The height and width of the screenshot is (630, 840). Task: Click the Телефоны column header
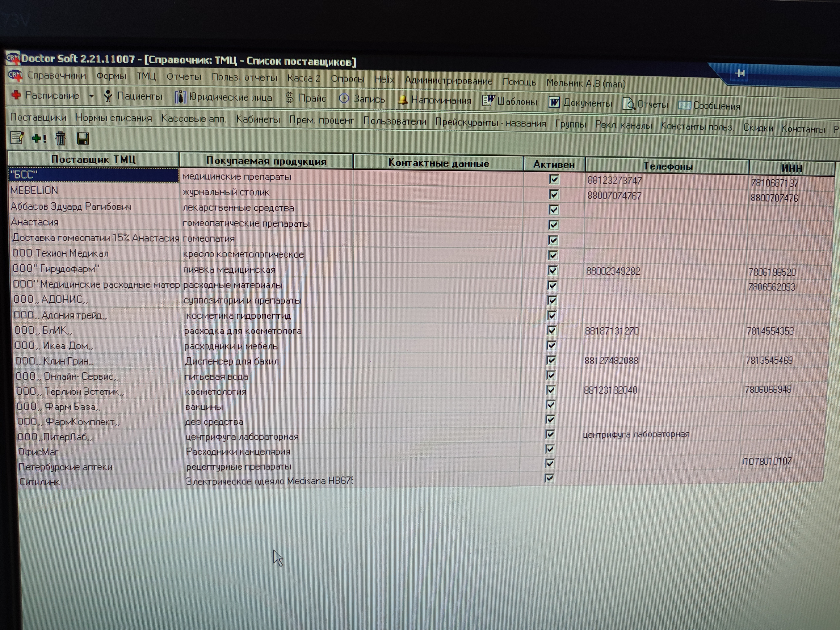coord(667,166)
